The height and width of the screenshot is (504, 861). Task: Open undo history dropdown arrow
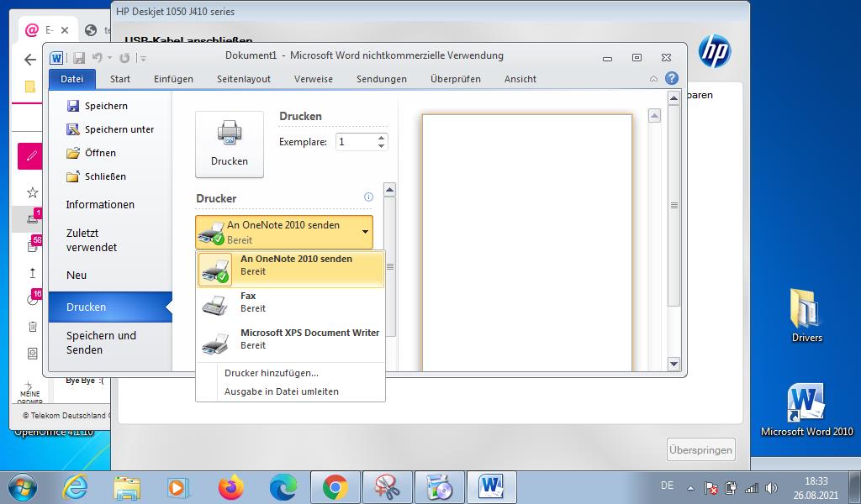click(x=110, y=58)
